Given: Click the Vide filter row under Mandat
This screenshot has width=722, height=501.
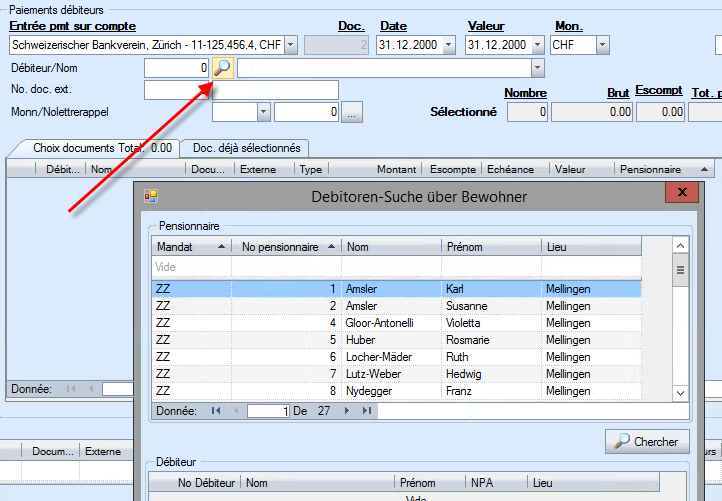Looking at the screenshot, I should pos(190,267).
